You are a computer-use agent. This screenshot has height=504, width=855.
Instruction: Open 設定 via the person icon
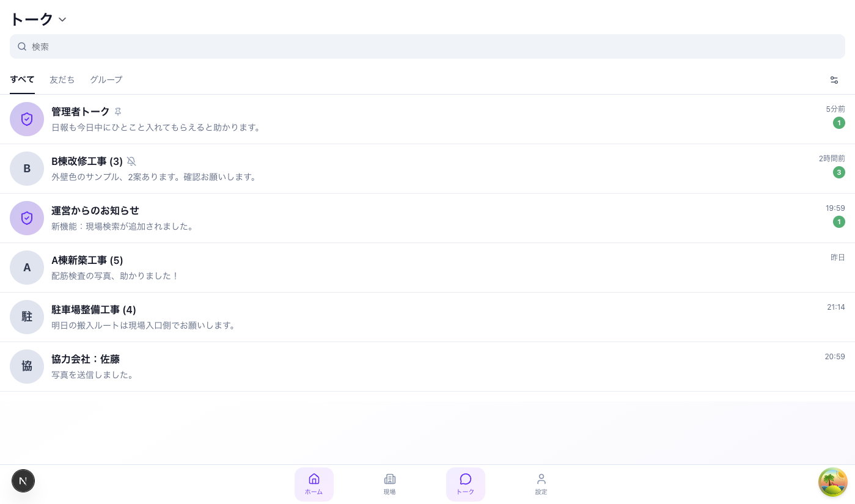541,479
